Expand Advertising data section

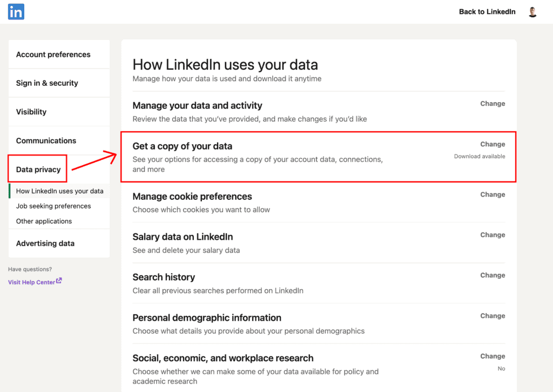point(45,244)
